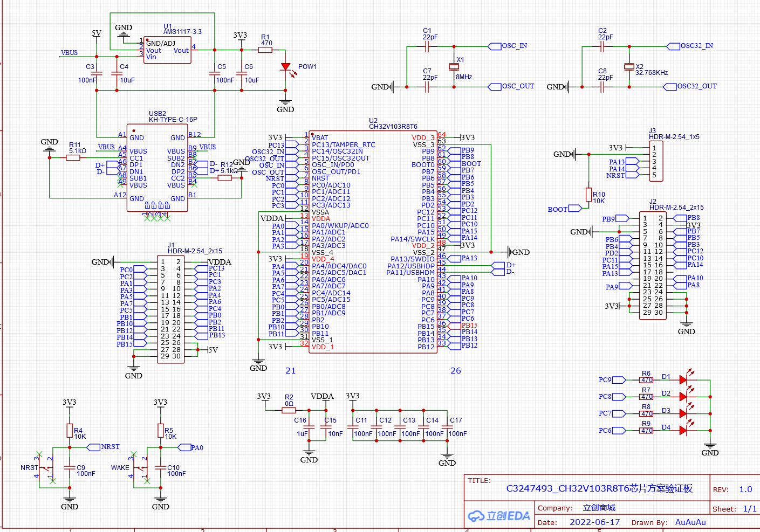Select the X2 32.768KHz crystal symbol
Viewport: 760px width, 532px height.
[x=629, y=67]
